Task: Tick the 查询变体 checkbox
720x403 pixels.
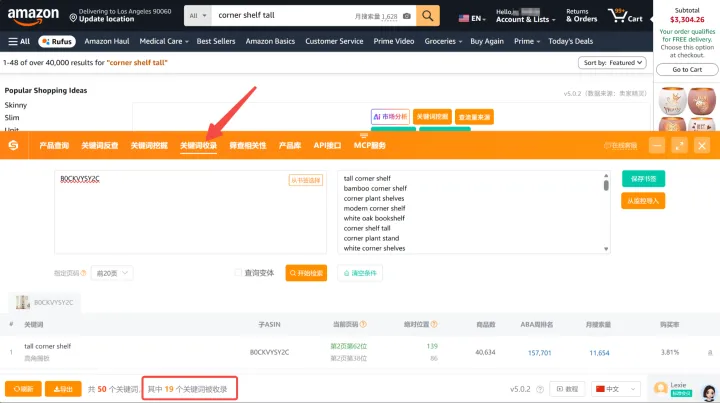Action: point(238,273)
